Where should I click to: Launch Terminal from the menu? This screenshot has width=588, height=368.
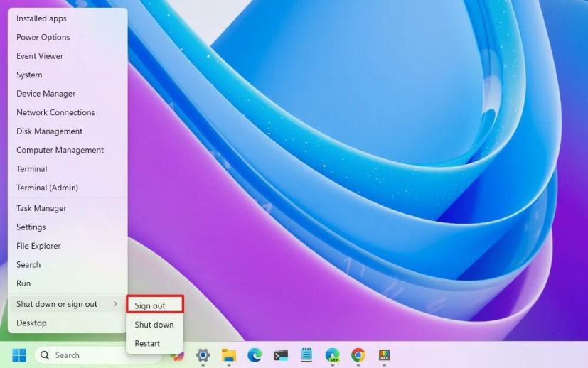(x=68, y=168)
